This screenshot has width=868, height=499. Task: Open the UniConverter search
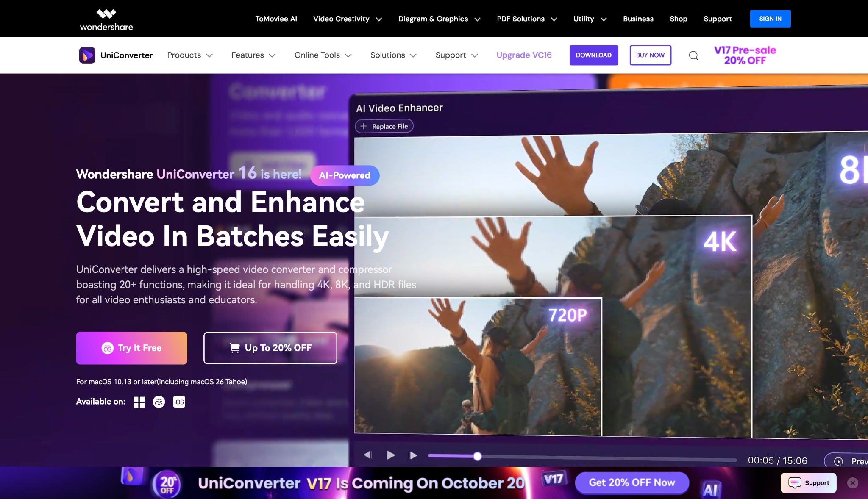pos(693,55)
